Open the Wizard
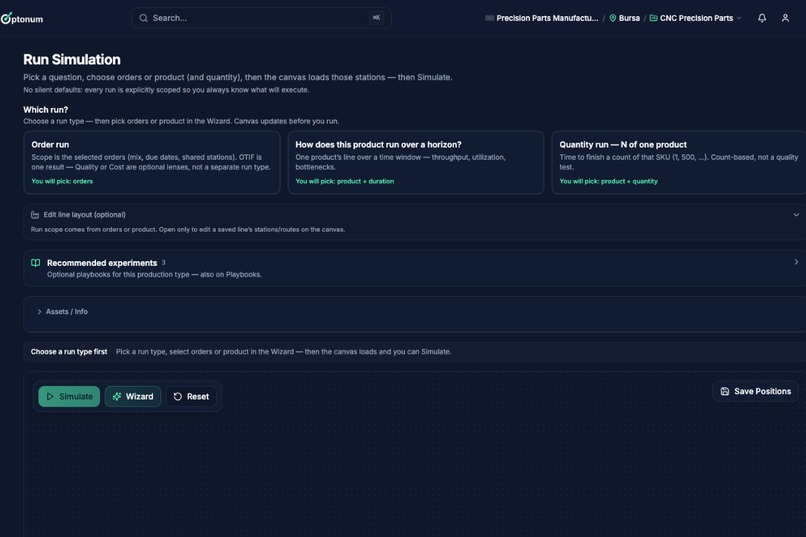 133,397
